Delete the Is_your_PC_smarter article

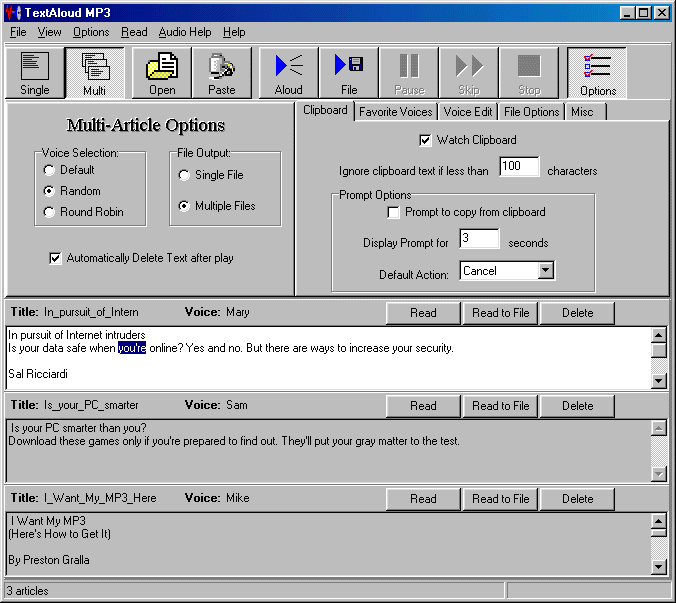coord(577,406)
